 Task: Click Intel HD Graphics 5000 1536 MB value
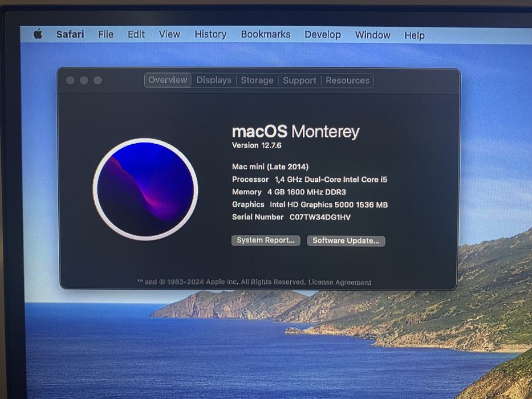point(329,205)
